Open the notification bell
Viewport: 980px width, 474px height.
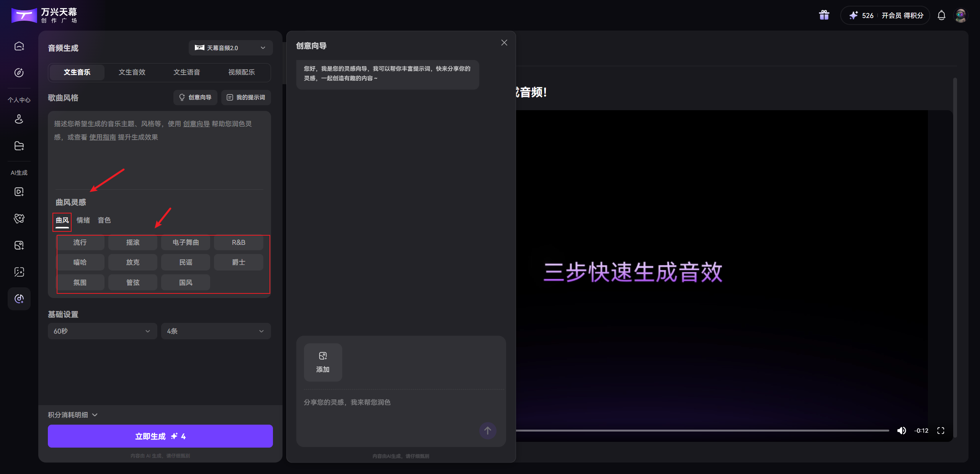coord(941,15)
